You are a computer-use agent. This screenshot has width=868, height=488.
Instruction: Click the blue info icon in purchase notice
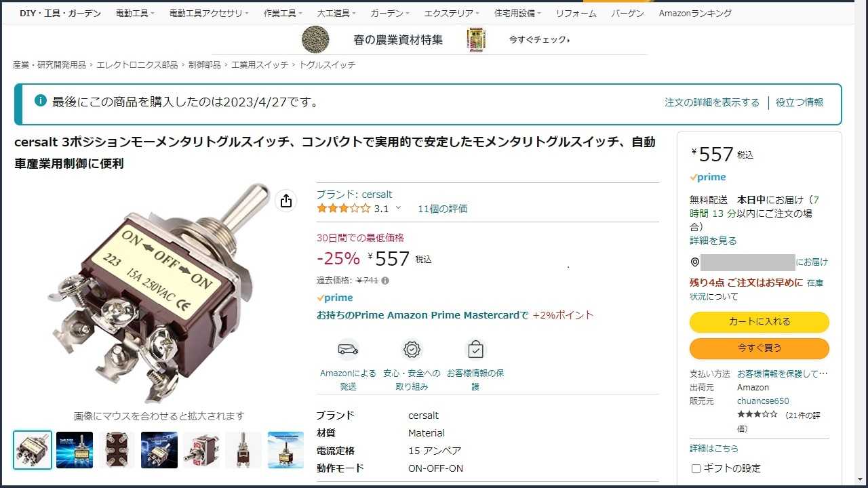point(41,101)
